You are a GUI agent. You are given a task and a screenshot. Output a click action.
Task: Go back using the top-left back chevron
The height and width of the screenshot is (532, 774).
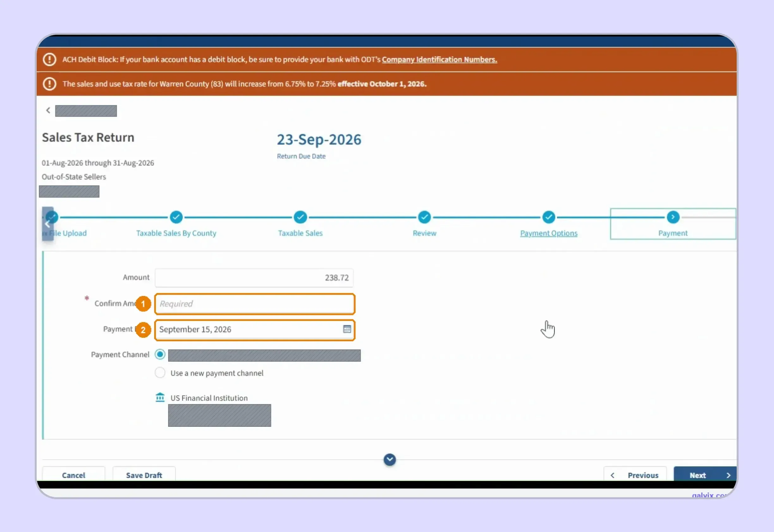pyautogui.click(x=48, y=110)
